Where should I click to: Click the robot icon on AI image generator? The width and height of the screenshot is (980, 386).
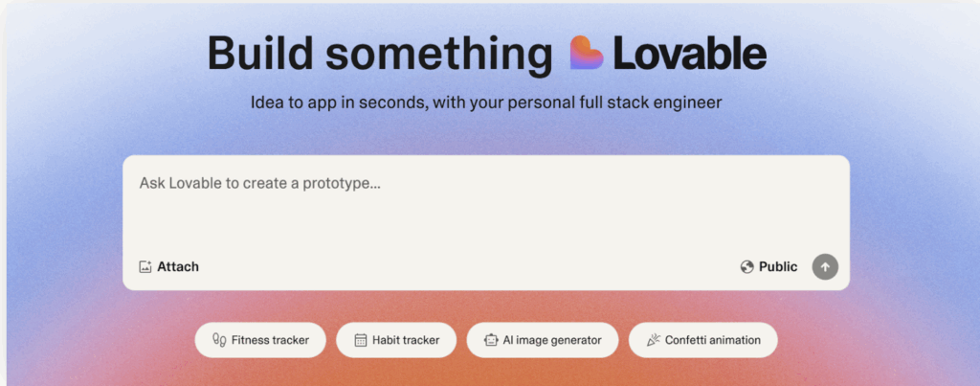click(x=491, y=340)
